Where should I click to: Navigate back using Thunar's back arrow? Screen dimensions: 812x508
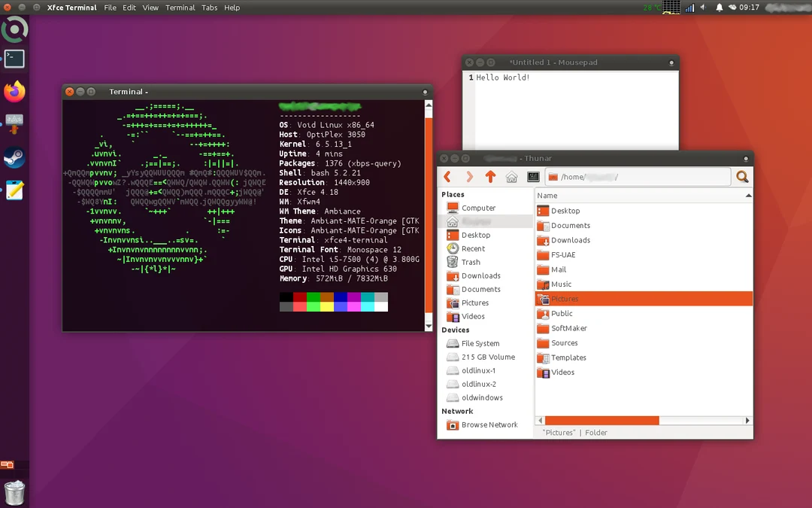pyautogui.click(x=447, y=176)
